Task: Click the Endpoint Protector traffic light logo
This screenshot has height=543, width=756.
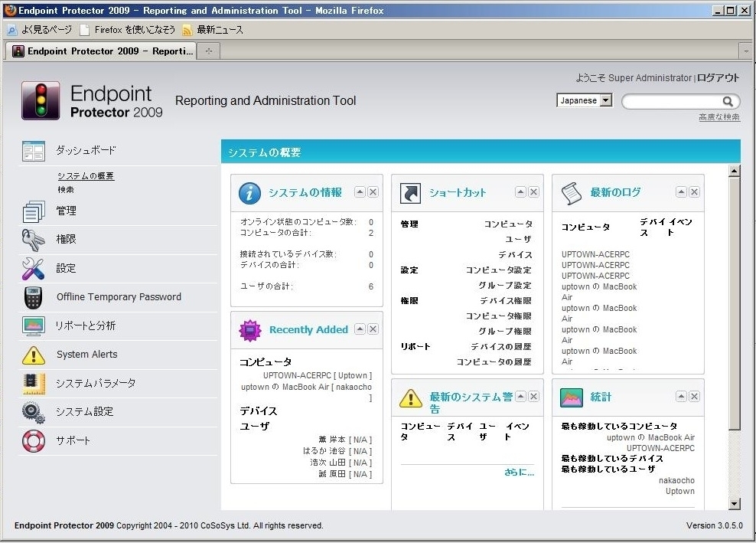Action: pyautogui.click(x=41, y=100)
